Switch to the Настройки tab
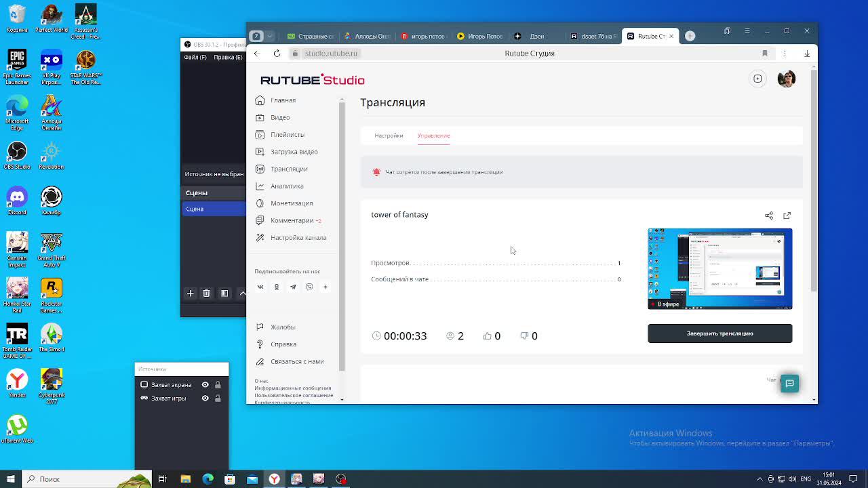868x488 pixels. pos(389,136)
